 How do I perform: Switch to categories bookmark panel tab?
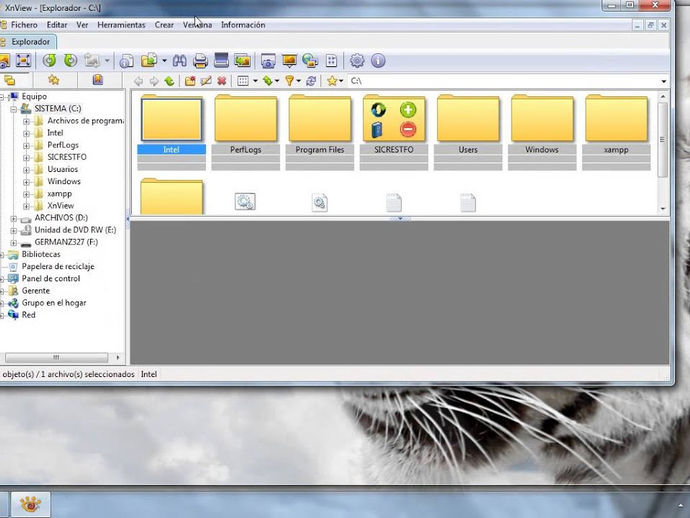[98, 80]
